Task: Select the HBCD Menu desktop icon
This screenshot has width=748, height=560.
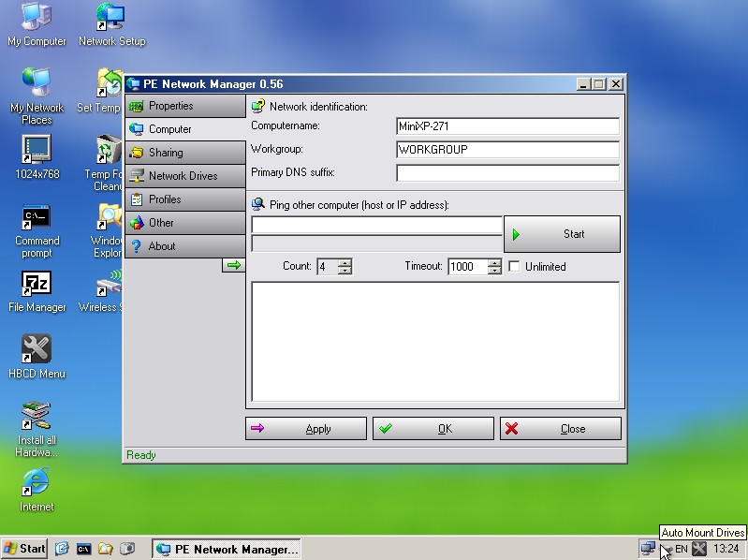Action: [x=37, y=357]
